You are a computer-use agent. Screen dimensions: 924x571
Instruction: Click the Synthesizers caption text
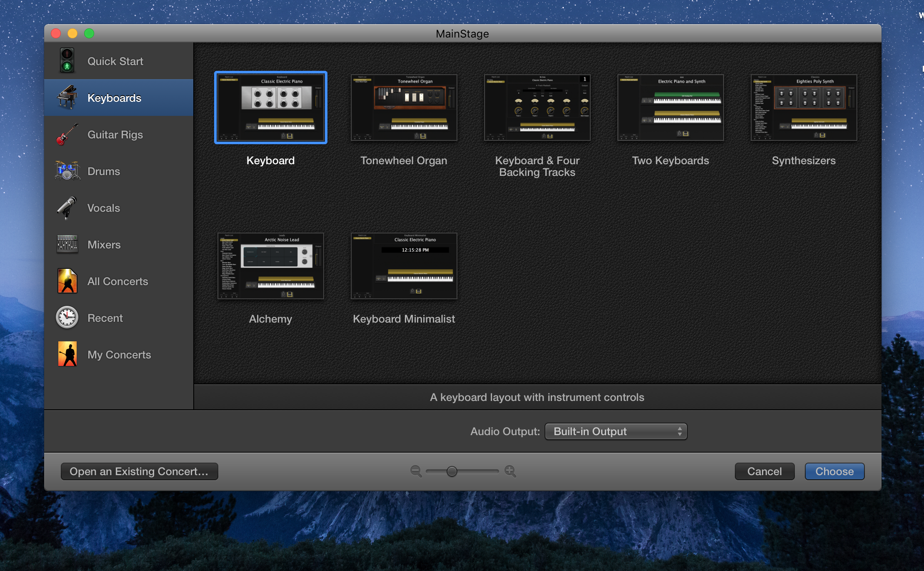click(804, 160)
